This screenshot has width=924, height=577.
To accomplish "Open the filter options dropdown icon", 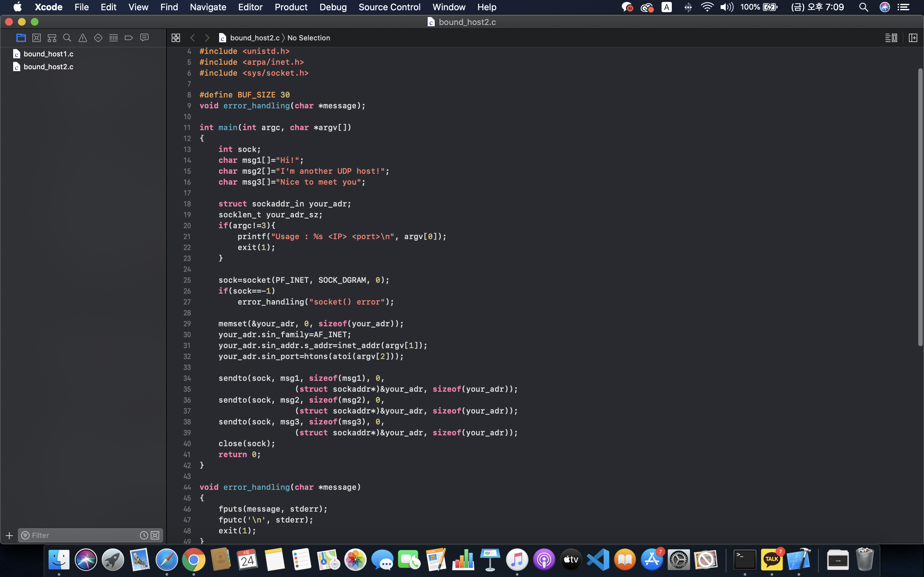I will tap(25, 535).
